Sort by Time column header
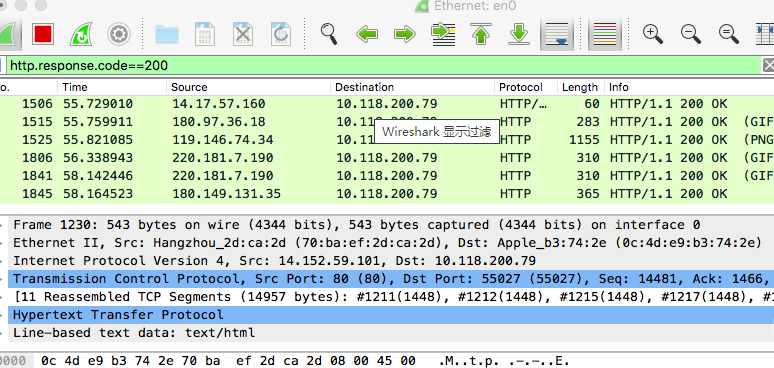The width and height of the screenshot is (774, 368). point(112,87)
